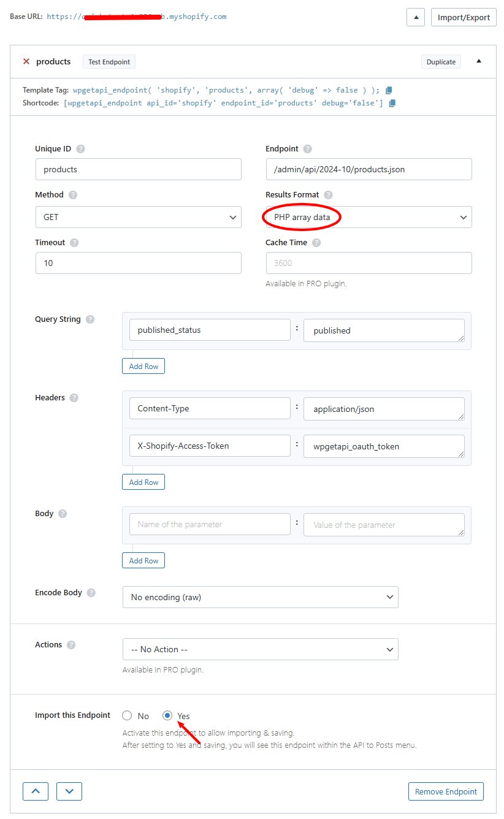Open help tooltip beside Query String
The height and width of the screenshot is (819, 504).
point(90,319)
